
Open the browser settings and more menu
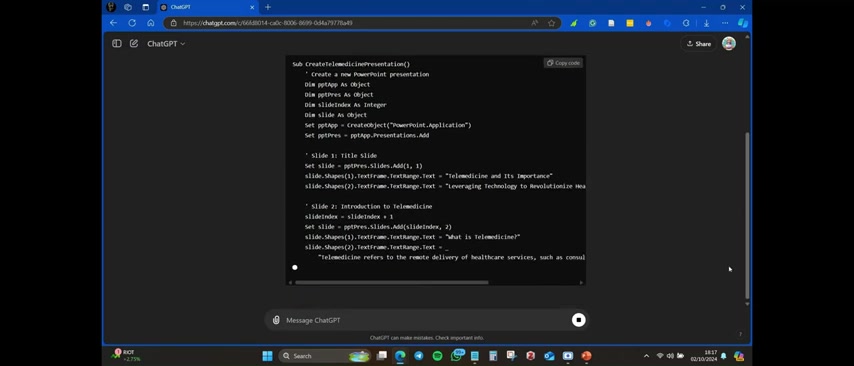[724, 23]
